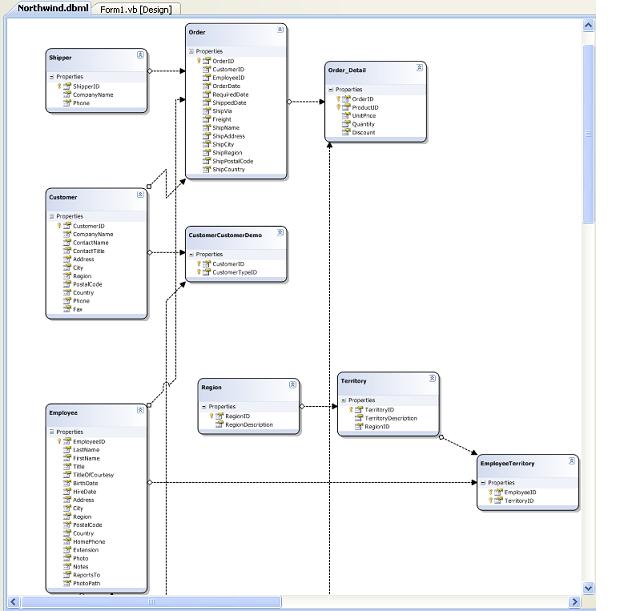624x611 pixels.
Task: Select the Discount property icon
Action: click(x=346, y=132)
